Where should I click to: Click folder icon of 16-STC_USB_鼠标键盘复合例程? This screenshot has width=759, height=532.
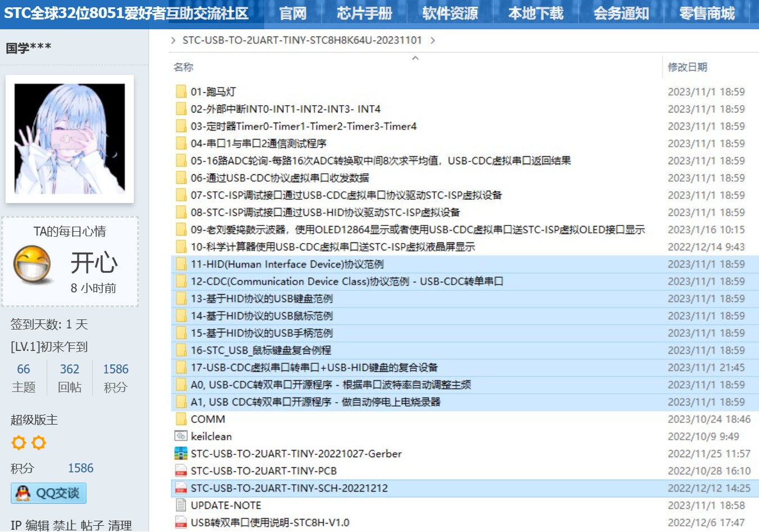click(181, 350)
